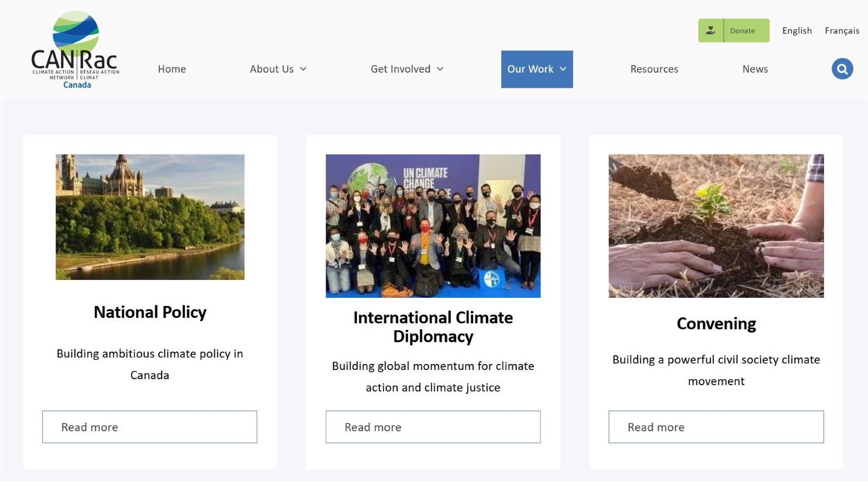The image size is (868, 492).
Task: Click the UN Climate Change group photo
Action: (x=433, y=226)
